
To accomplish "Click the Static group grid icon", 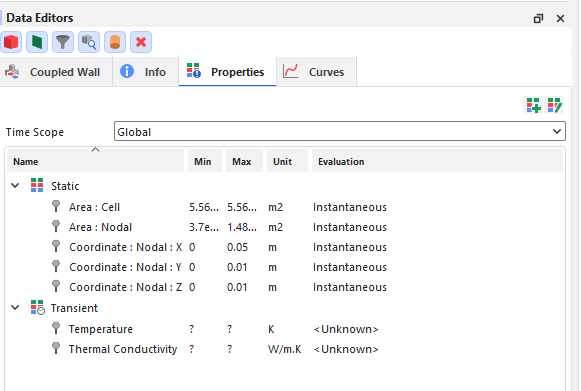I will (x=37, y=185).
